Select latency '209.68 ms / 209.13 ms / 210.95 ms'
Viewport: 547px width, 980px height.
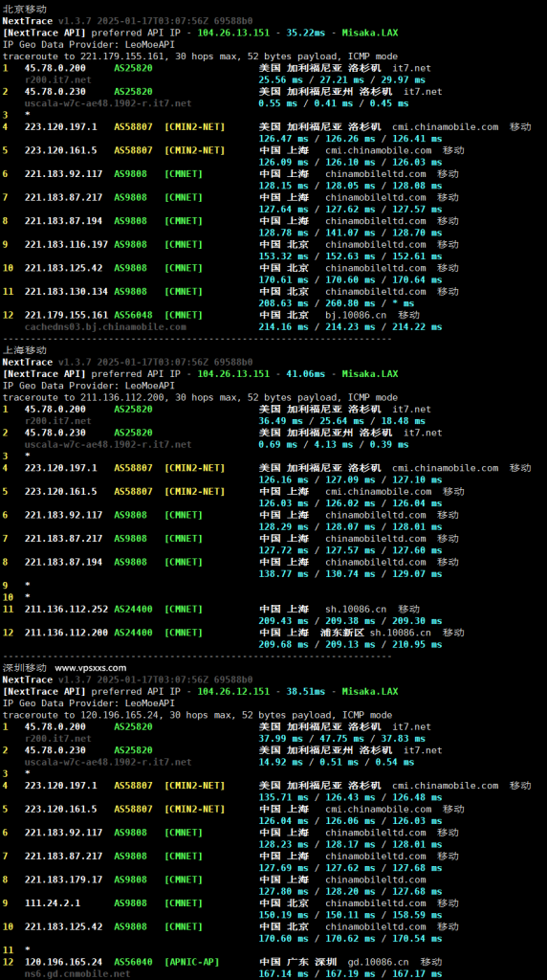click(x=350, y=644)
